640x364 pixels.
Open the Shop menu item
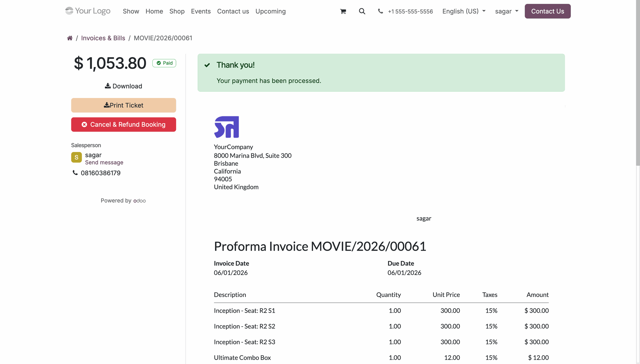coord(177,11)
